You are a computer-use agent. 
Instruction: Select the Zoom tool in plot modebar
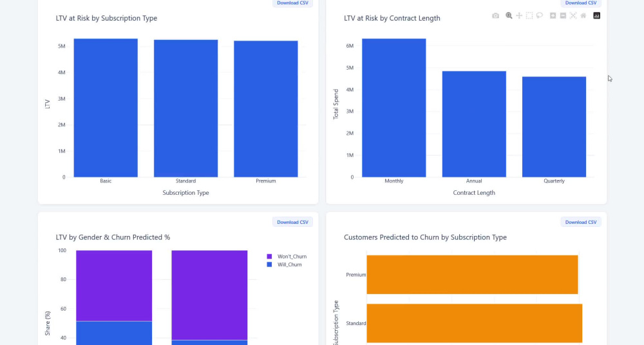coord(509,15)
